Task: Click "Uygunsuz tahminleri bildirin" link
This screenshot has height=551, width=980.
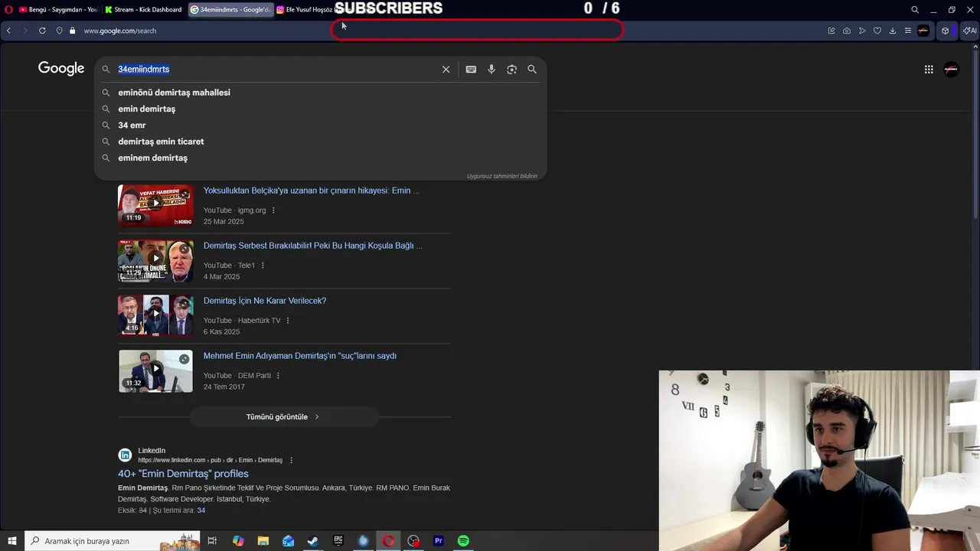Action: point(501,176)
